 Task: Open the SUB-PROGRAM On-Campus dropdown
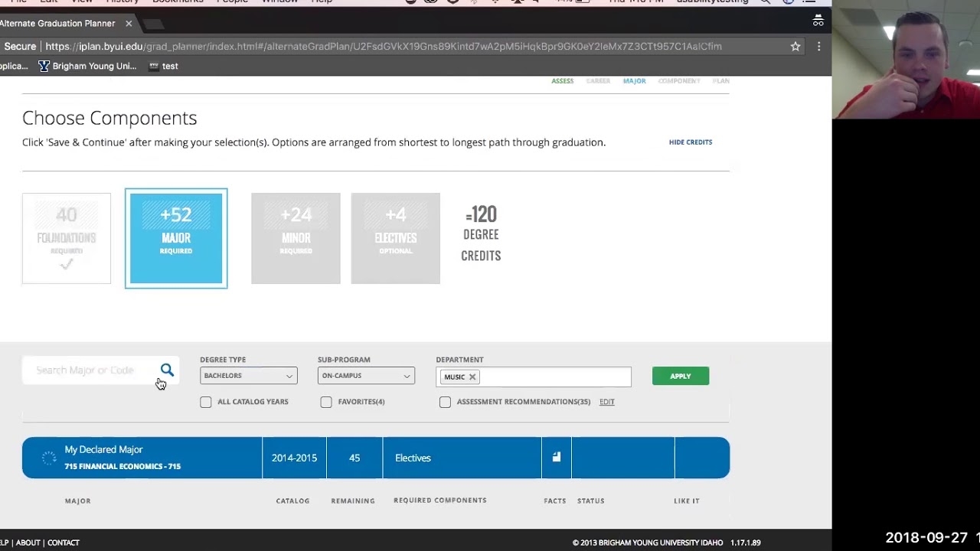coord(366,375)
